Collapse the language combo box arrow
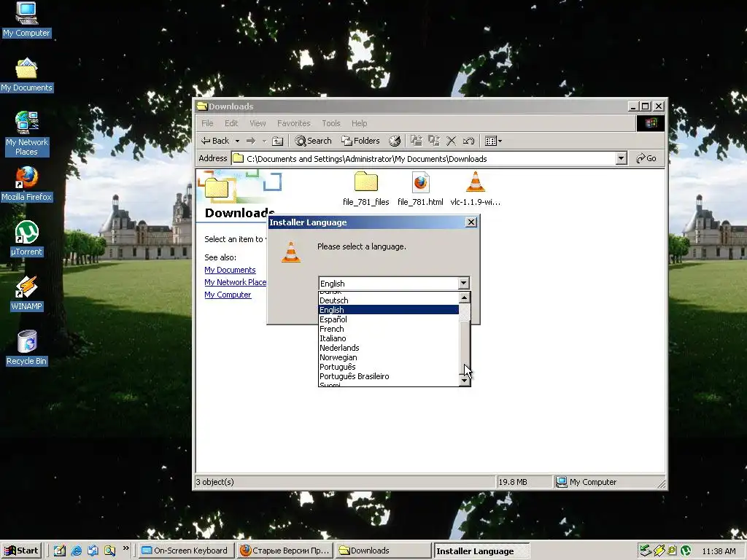The width and height of the screenshot is (747, 560). point(463,284)
